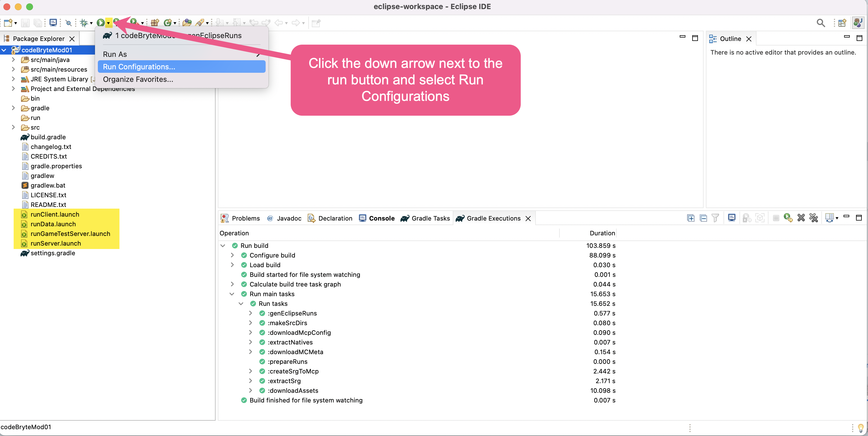Remove all terminated executions double-X icon
This screenshot has height=436, width=868.
(814, 218)
